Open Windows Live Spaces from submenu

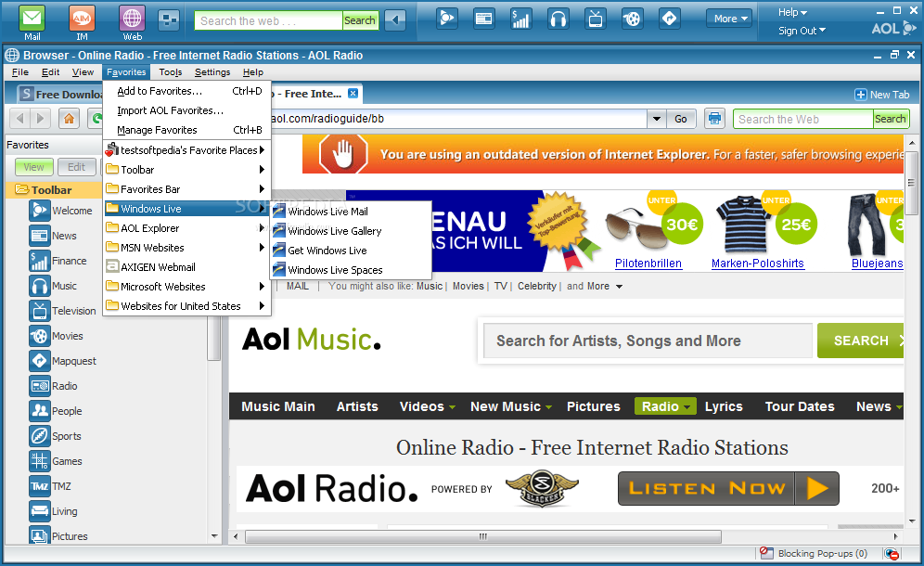351,269
